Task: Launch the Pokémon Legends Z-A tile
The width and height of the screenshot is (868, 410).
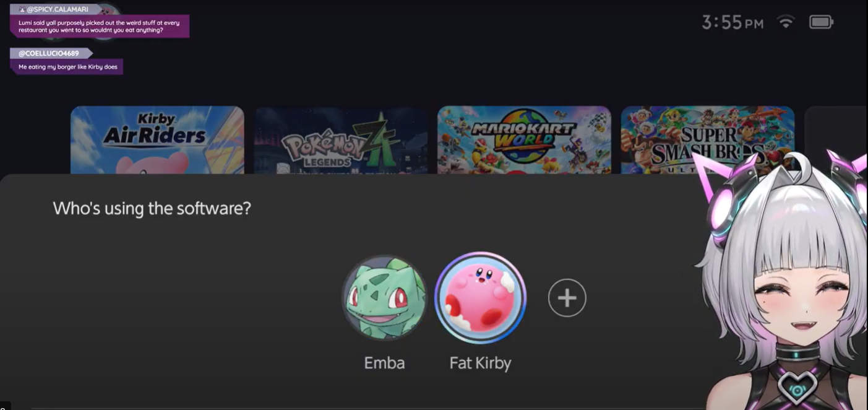Action: point(341,140)
